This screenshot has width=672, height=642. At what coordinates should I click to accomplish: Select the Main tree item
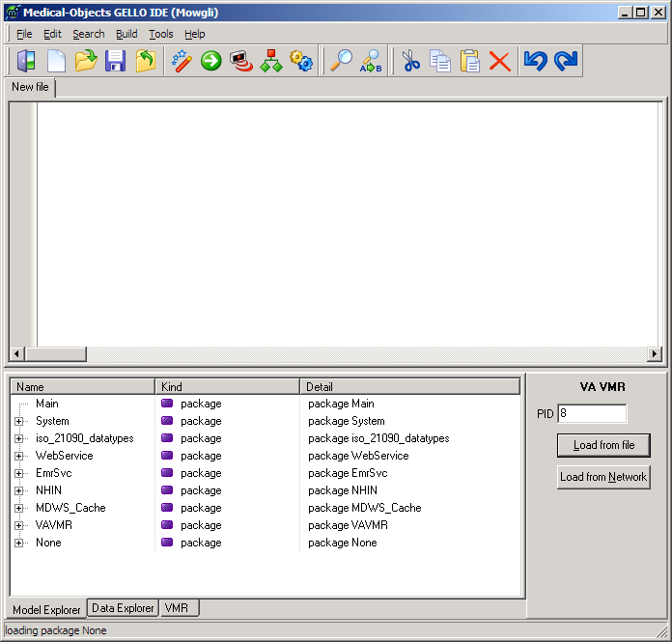[47, 404]
